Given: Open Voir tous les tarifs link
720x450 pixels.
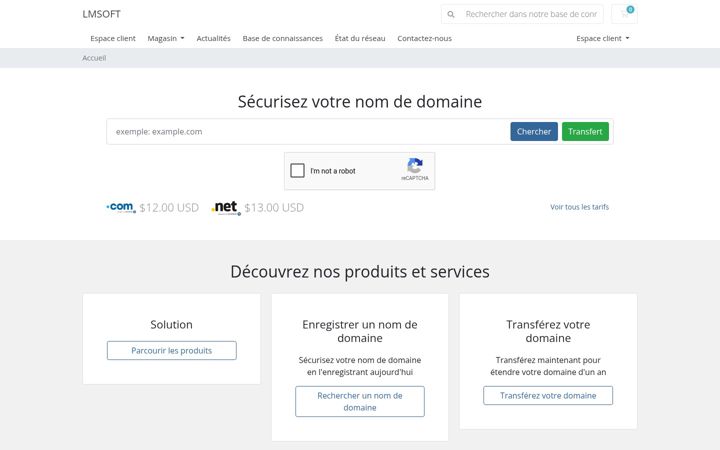Looking at the screenshot, I should [579, 207].
